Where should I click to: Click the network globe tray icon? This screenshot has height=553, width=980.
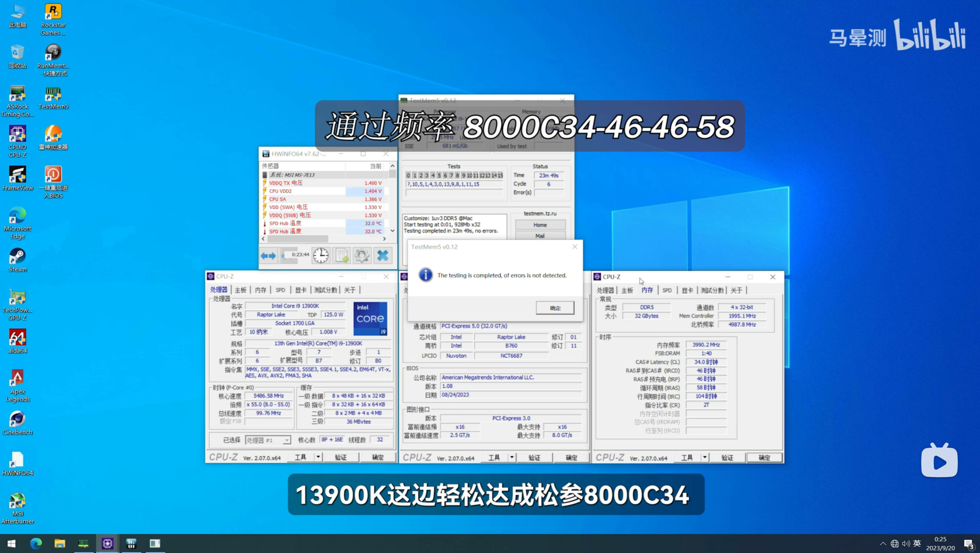click(x=894, y=543)
